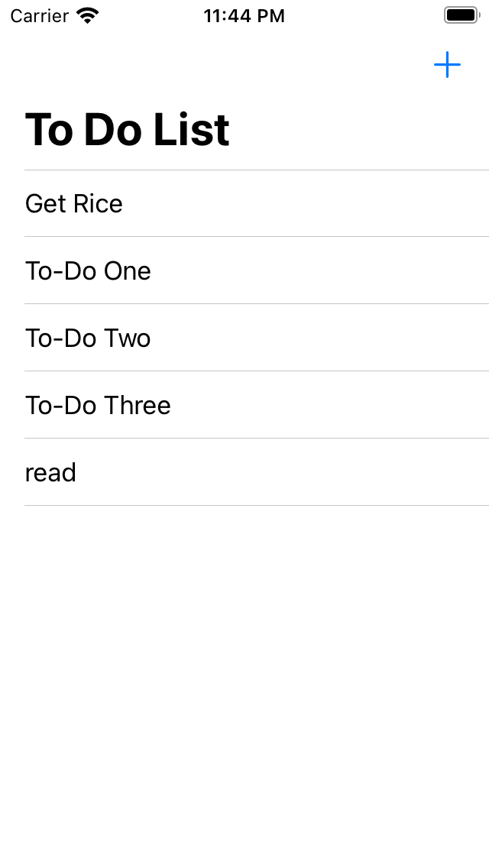Screen dimensions: 489x868
Task: Select the To-Do One row
Action: (x=257, y=270)
